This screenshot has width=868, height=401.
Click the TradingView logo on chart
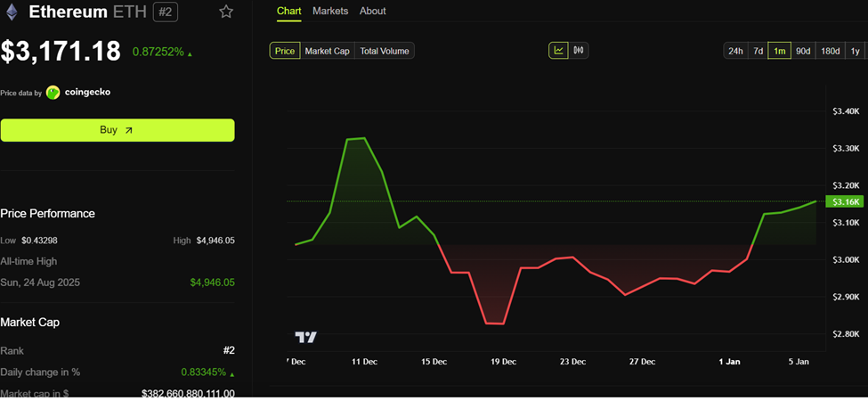pos(305,338)
